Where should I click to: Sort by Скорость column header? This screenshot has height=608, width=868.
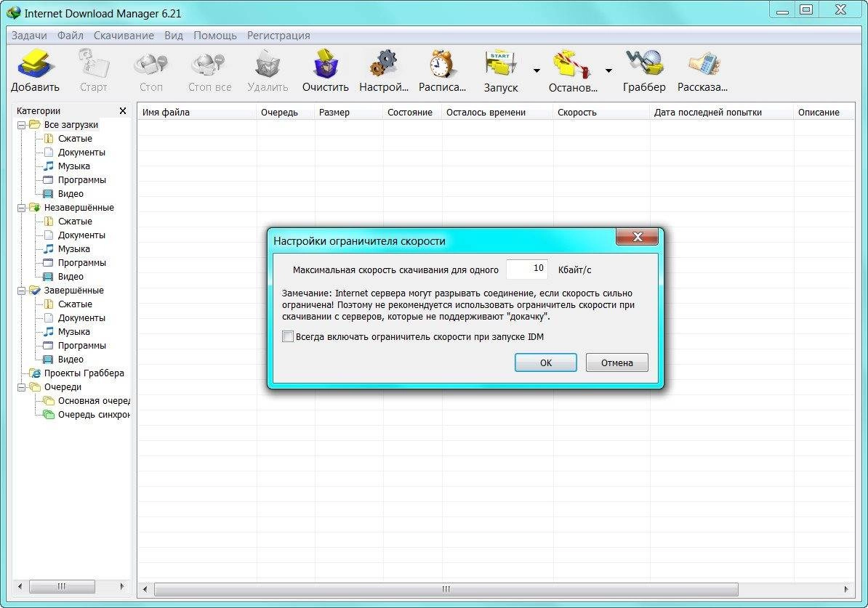[x=601, y=113]
